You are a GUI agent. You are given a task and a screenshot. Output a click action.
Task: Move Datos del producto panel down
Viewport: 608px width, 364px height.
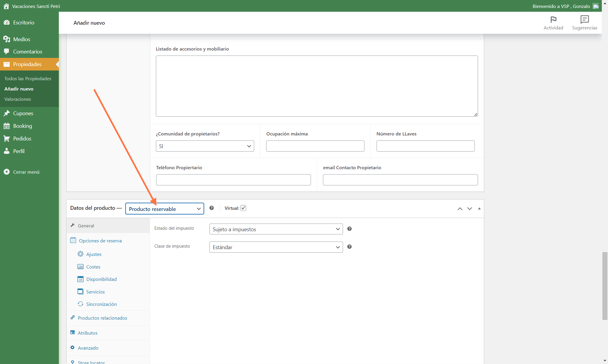pos(470,209)
